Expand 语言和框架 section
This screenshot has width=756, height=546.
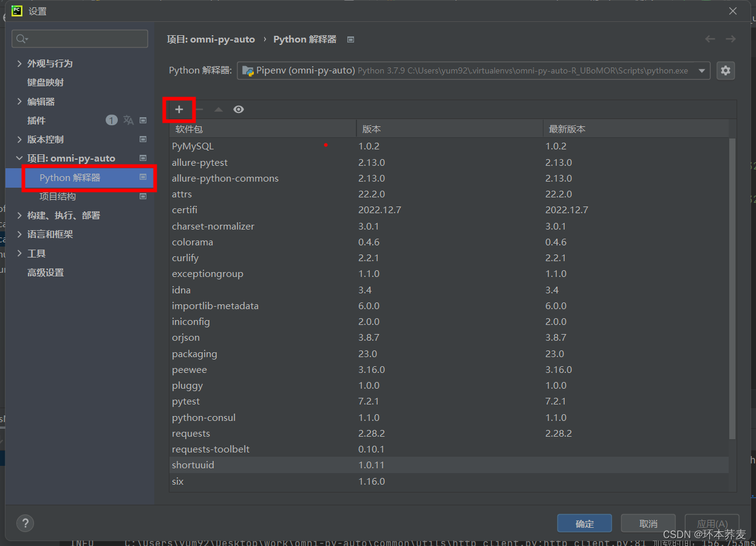point(19,234)
